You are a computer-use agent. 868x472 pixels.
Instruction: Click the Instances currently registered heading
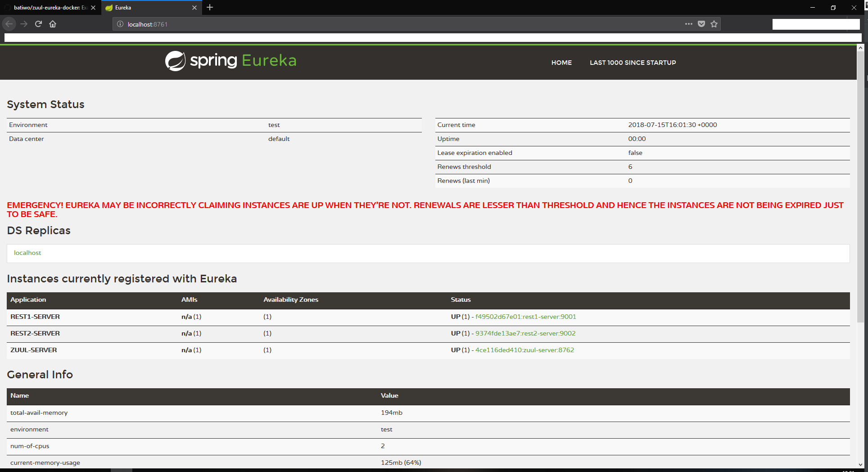(122, 279)
